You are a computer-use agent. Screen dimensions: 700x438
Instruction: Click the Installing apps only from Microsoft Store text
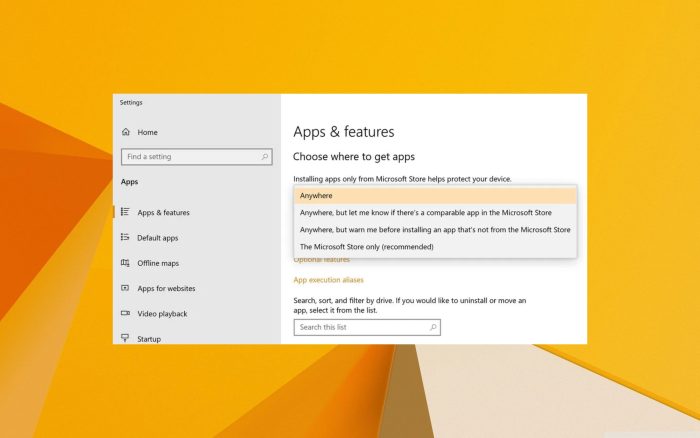pyautogui.click(x=402, y=179)
